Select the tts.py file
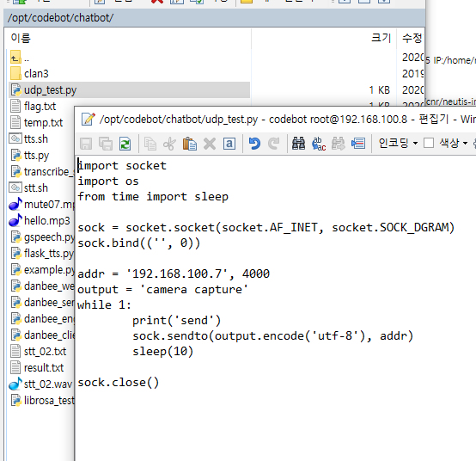 (x=30, y=156)
